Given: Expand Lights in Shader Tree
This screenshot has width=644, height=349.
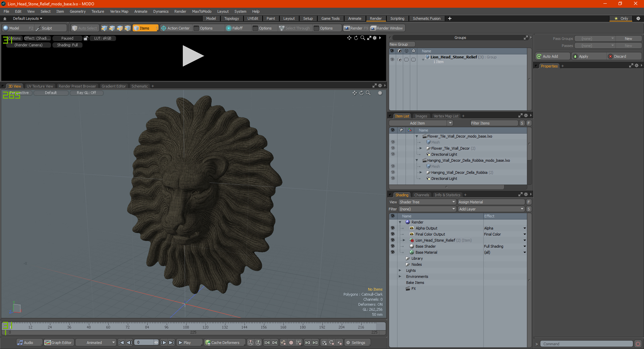Looking at the screenshot, I should click(400, 270).
